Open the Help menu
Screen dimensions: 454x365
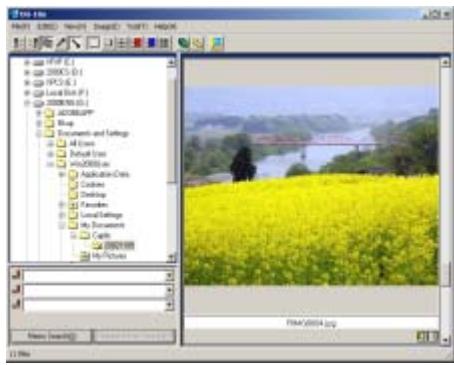165,26
